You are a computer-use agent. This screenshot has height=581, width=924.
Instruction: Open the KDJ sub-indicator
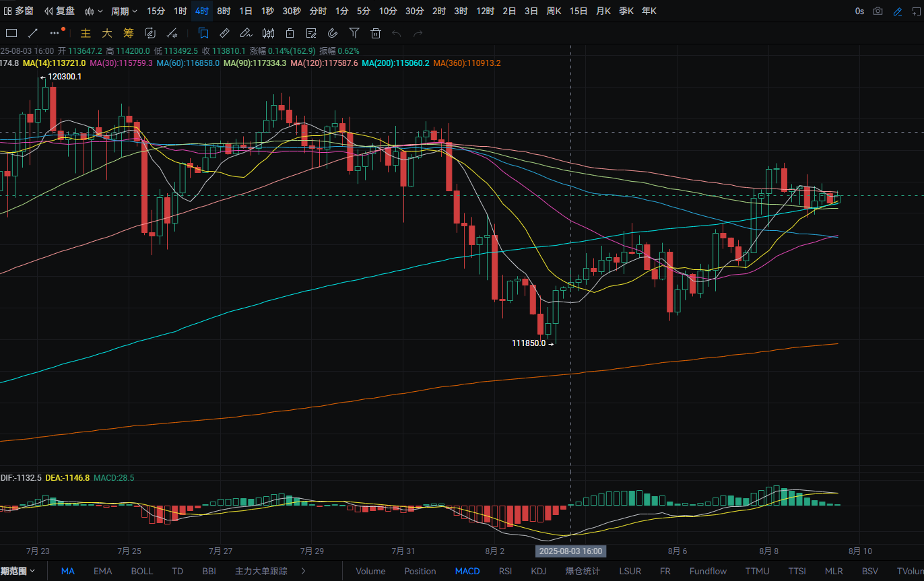tap(539, 571)
